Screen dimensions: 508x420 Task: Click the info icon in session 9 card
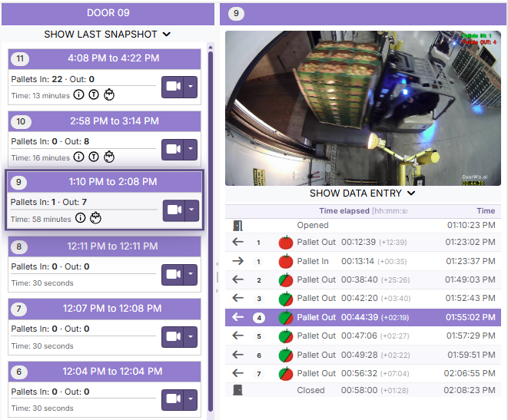pyautogui.click(x=81, y=218)
